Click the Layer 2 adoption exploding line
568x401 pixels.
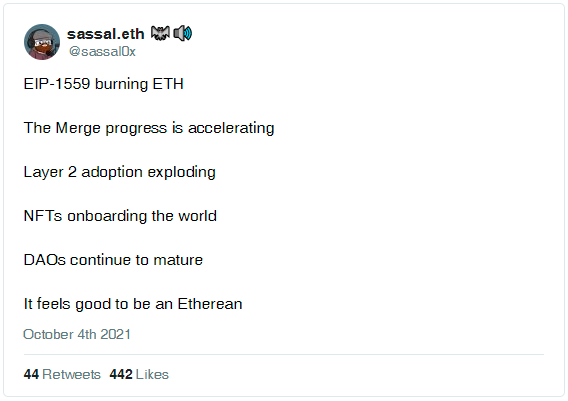[120, 172]
